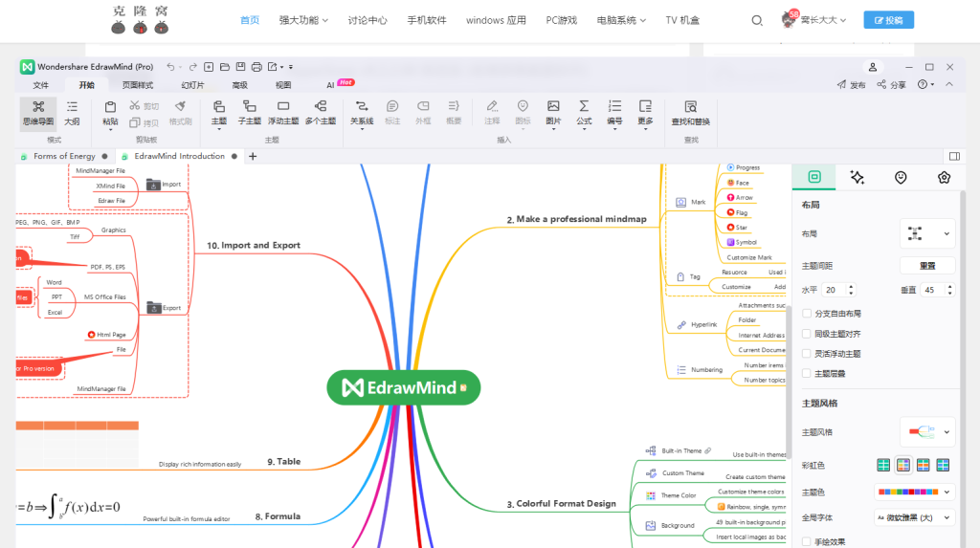Toggle the right side panel icon
The height and width of the screenshot is (548, 980).
[954, 156]
